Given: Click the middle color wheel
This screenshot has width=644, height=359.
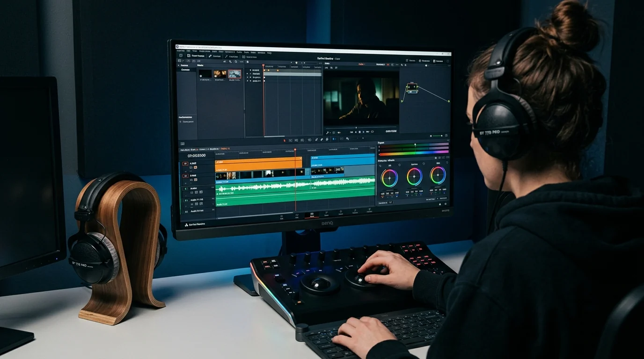Looking at the screenshot, I should (414, 176).
